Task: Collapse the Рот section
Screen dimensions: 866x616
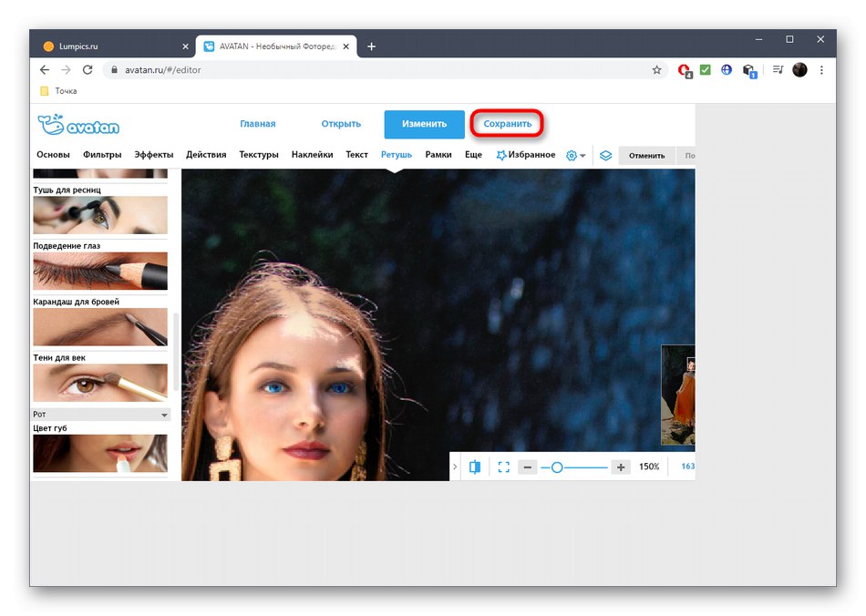Action: point(101,414)
